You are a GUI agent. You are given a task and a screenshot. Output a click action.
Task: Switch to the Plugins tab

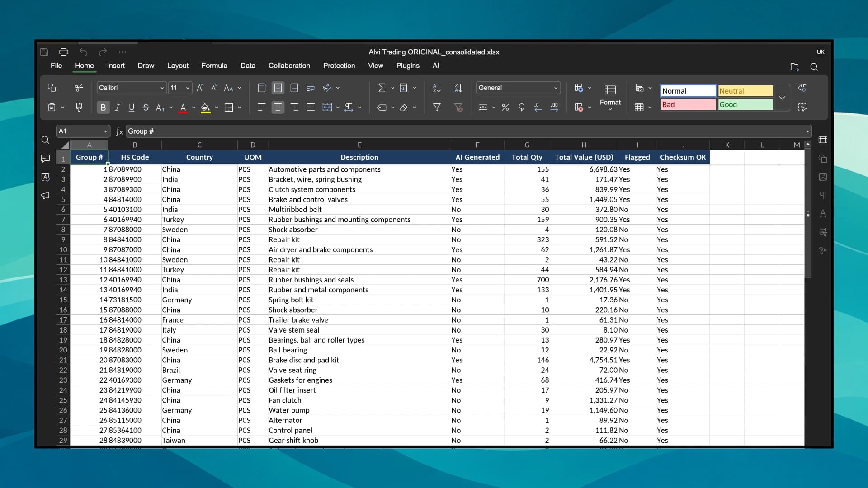pyautogui.click(x=408, y=66)
